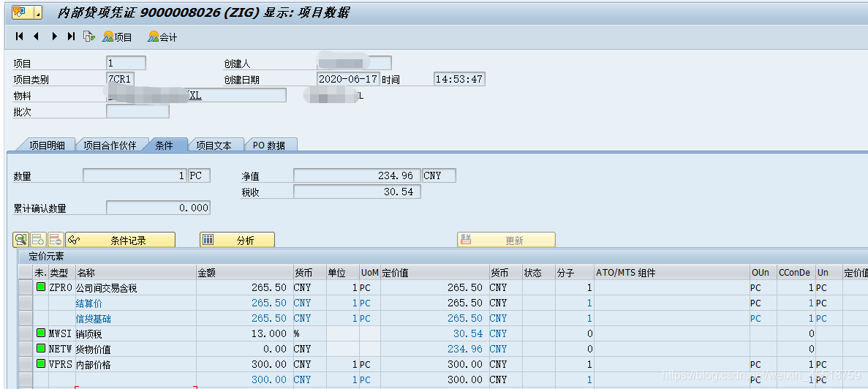Viewport: 868px width, 389px height.
Task: Click the 状态 column header
Action: (539, 273)
